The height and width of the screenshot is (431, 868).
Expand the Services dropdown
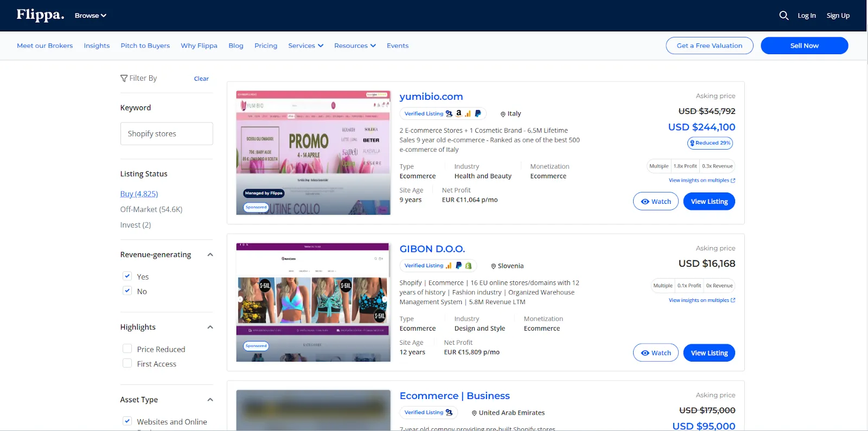[306, 46]
